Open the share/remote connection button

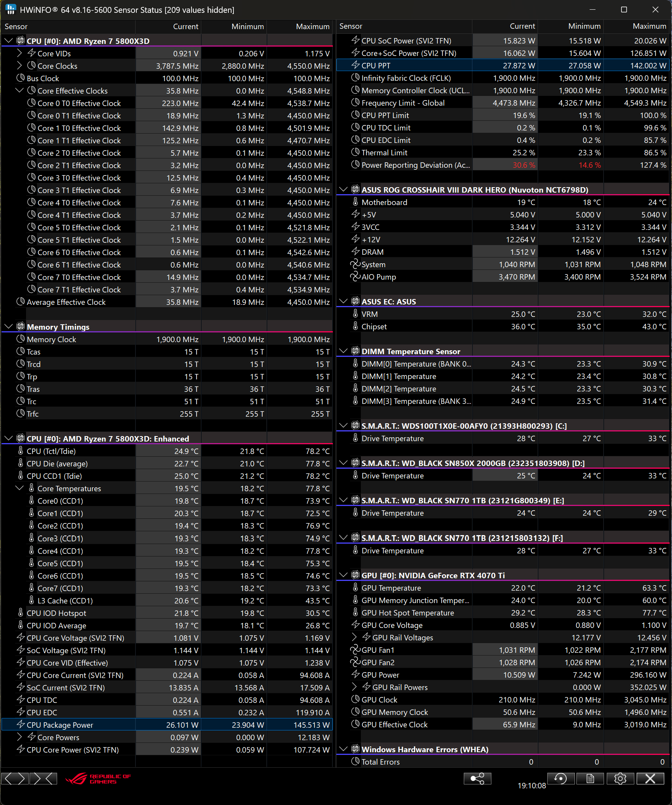click(477, 778)
